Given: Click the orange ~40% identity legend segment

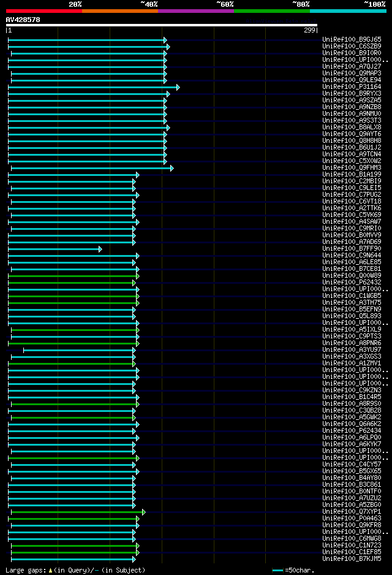Looking at the screenshot, I should [x=120, y=11].
